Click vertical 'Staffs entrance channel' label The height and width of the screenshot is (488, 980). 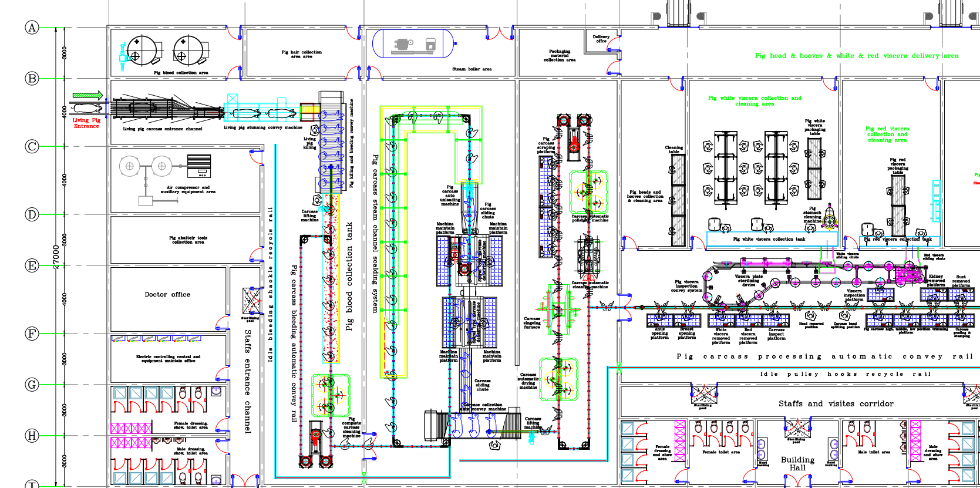click(248, 382)
